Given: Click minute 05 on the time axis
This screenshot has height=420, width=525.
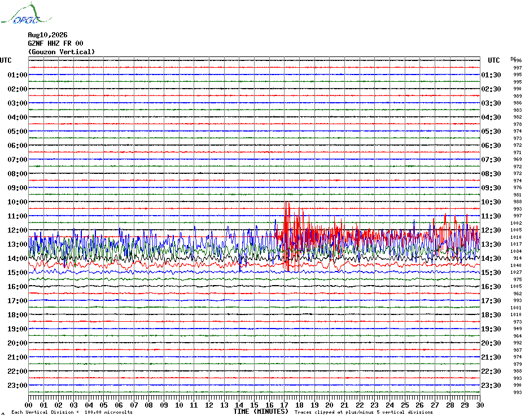Looking at the screenshot, I should 104,405.
